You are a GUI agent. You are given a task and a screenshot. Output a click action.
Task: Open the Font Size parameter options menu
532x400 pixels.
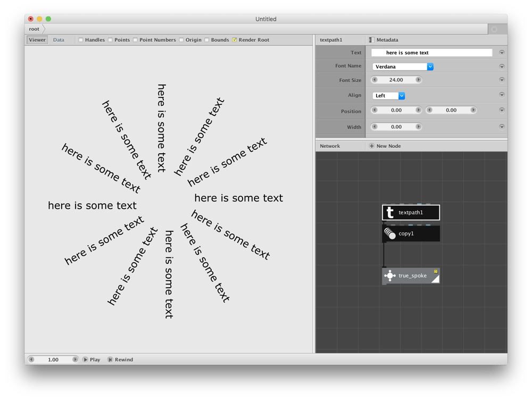click(x=502, y=80)
